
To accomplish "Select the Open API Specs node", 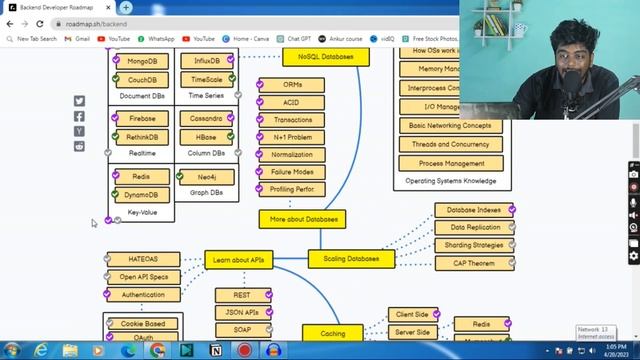I will tap(144, 277).
